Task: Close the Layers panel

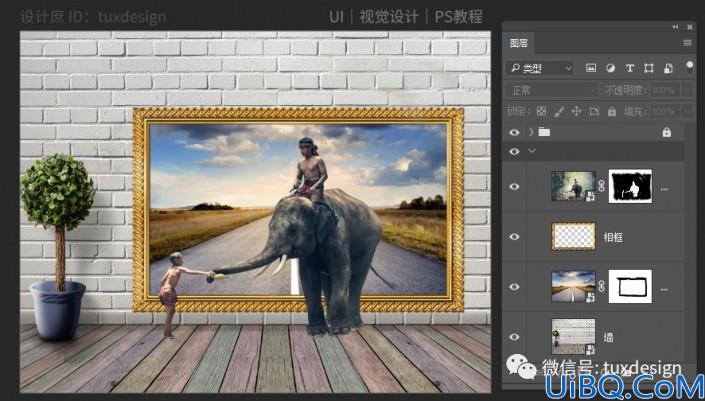Action: (690, 27)
